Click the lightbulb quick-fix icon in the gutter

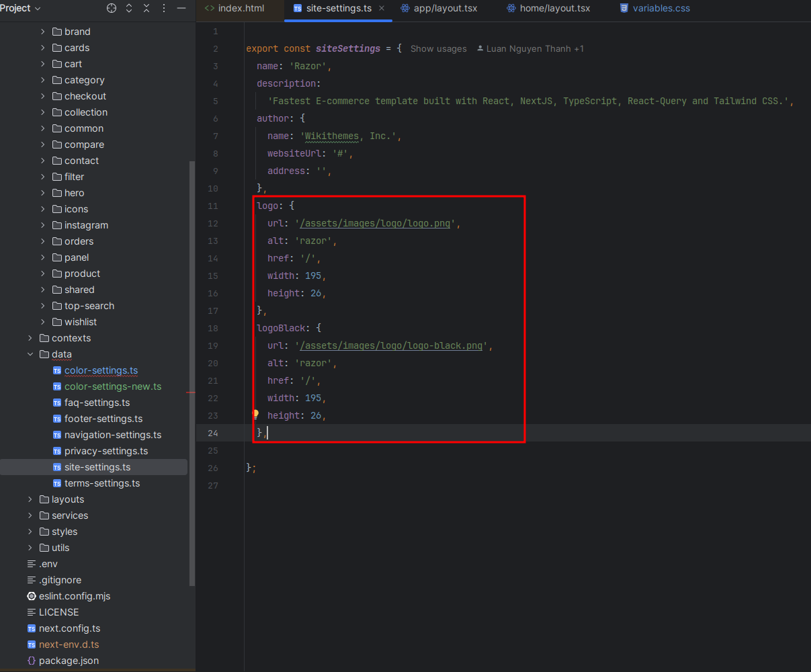pos(255,415)
